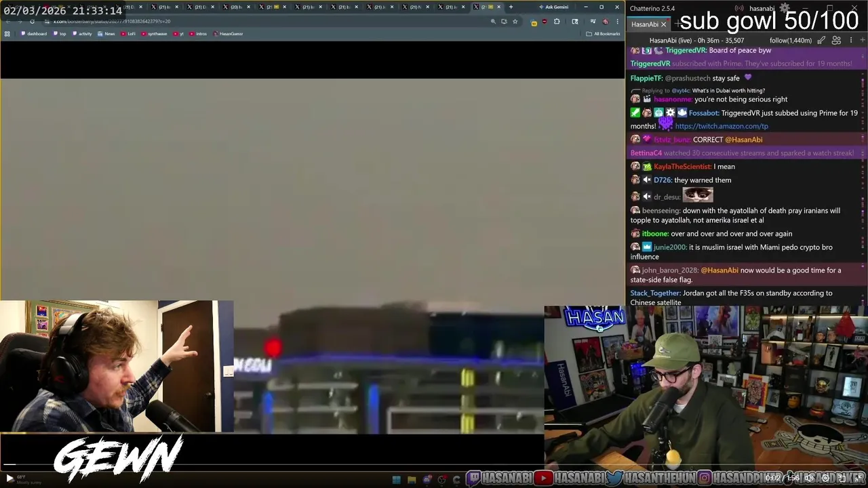The width and height of the screenshot is (868, 488).
Task: Click john_baron_2028 username in chat
Action: coord(670,270)
